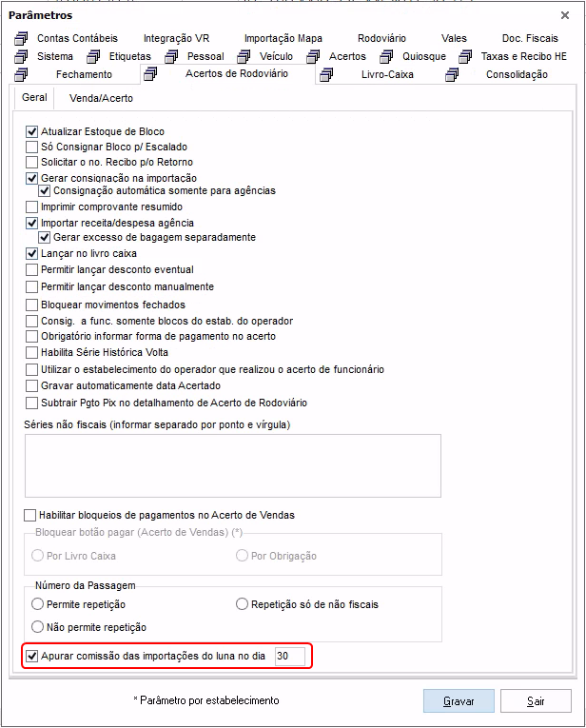The image size is (586, 728).
Task: Click the icon next to Sistema tab
Action: coord(21,57)
